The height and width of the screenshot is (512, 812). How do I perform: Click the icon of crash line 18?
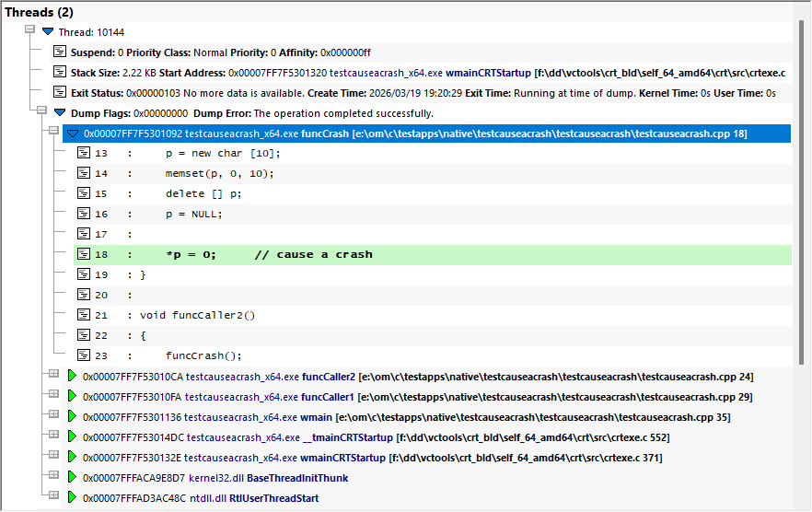coord(84,253)
